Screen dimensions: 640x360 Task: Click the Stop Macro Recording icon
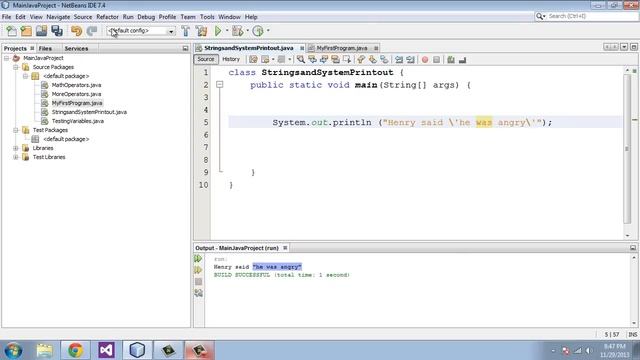pos(436,60)
